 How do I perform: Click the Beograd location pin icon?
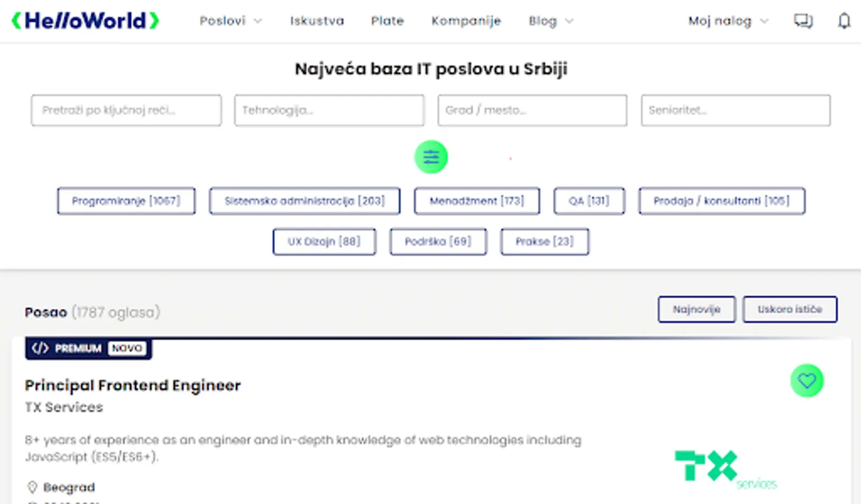[x=33, y=487]
